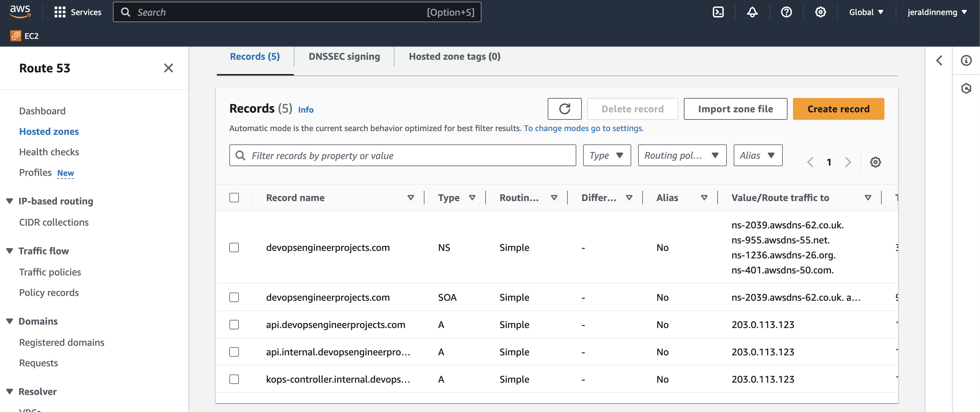The width and height of the screenshot is (980, 412).
Task: Open table preferences gear icon
Action: 875,162
